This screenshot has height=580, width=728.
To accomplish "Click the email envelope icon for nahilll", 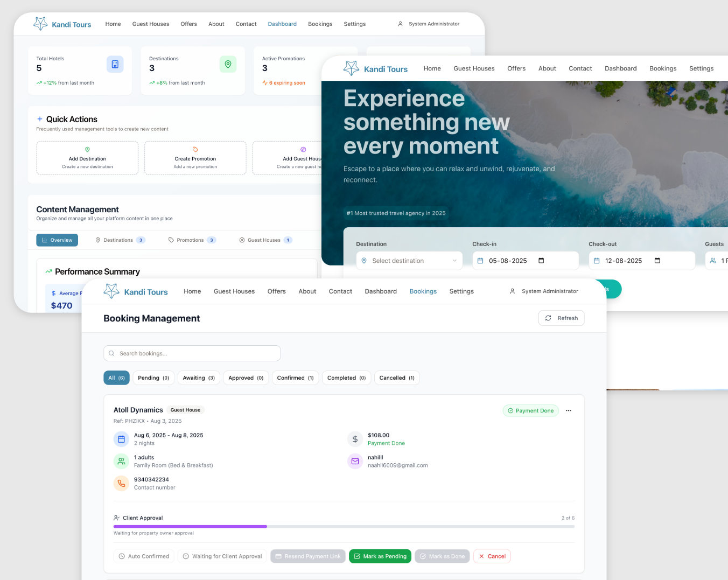I will 355,462.
